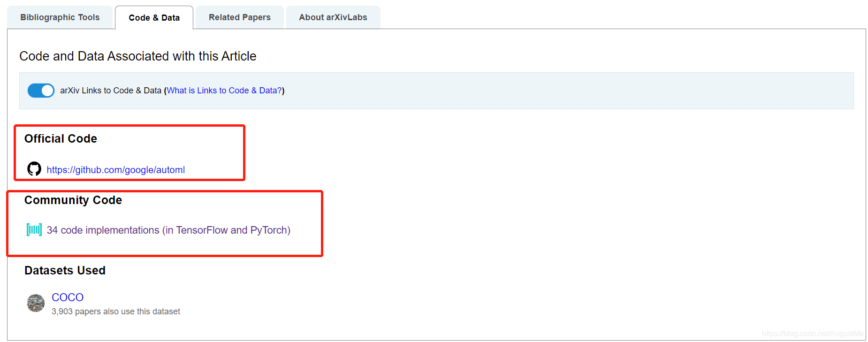Image resolution: width=868 pixels, height=342 pixels.
Task: Open the COCO dataset link
Action: [68, 297]
